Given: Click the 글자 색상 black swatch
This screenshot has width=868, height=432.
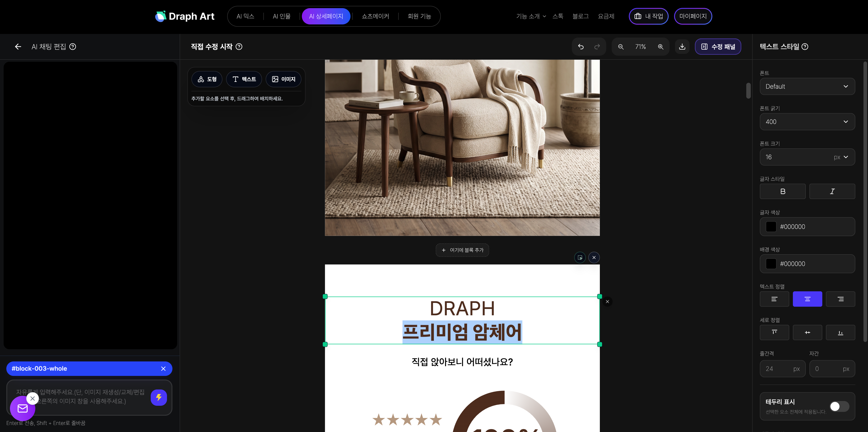Looking at the screenshot, I should coord(771,227).
